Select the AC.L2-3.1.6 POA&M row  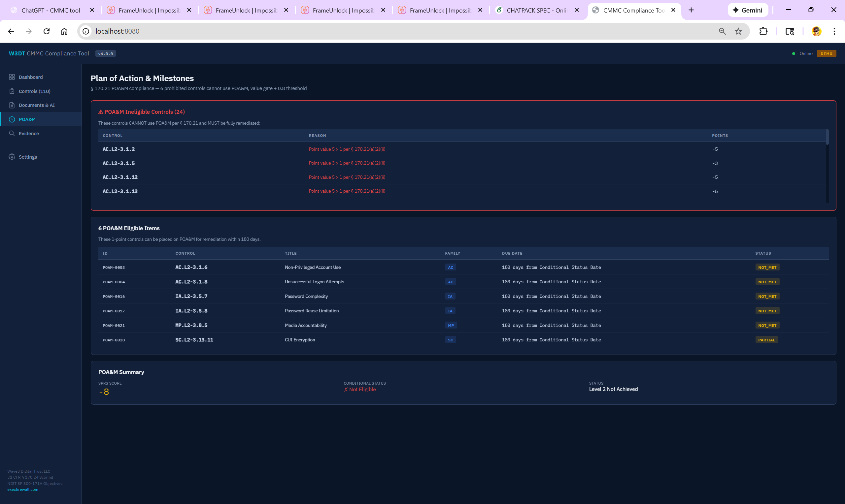(x=191, y=267)
